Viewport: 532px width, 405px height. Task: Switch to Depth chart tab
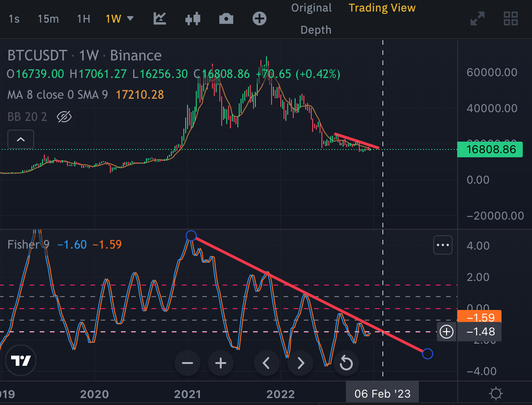click(x=316, y=30)
